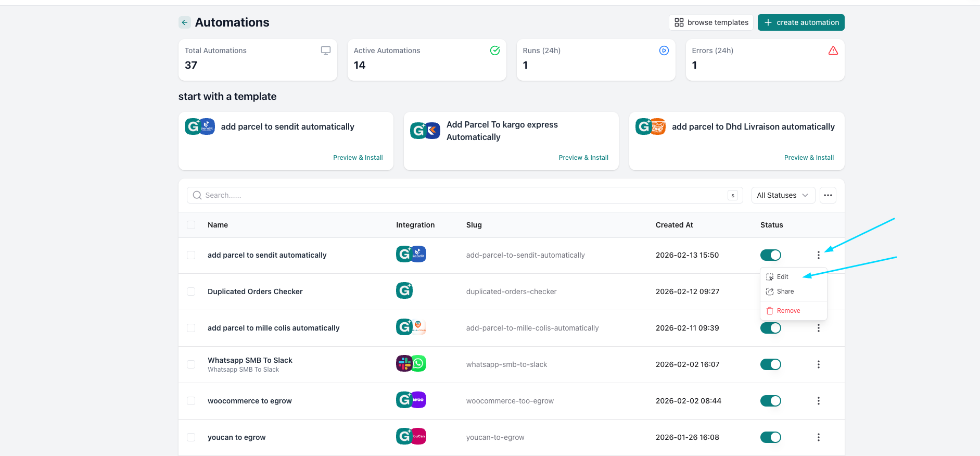Click the Runs play circle icon
The image size is (980, 456).
pos(664,50)
